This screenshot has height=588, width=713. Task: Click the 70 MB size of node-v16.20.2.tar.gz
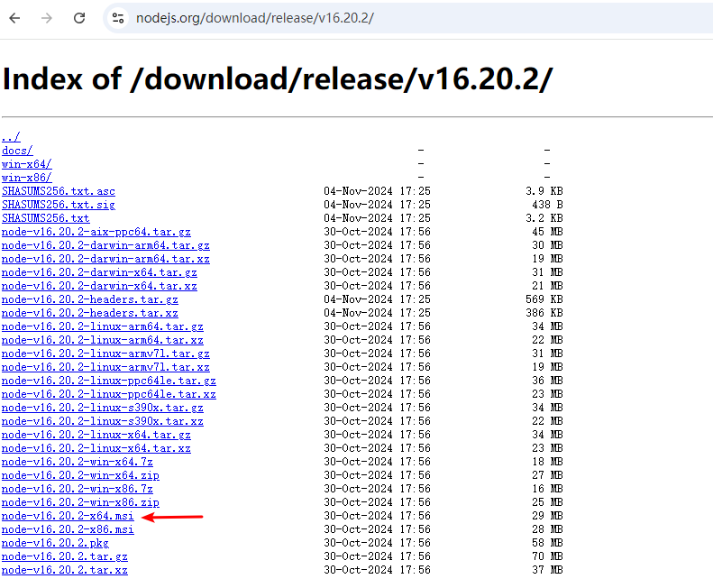click(547, 556)
